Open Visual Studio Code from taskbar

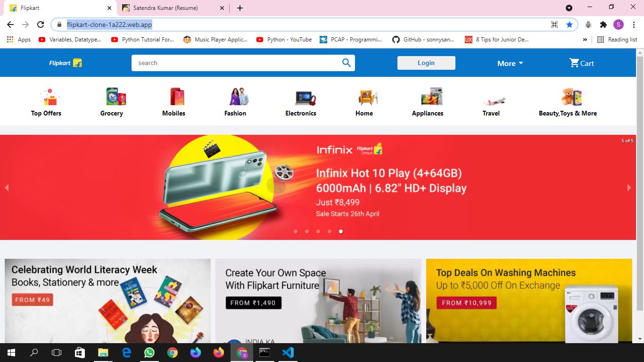[288, 353]
